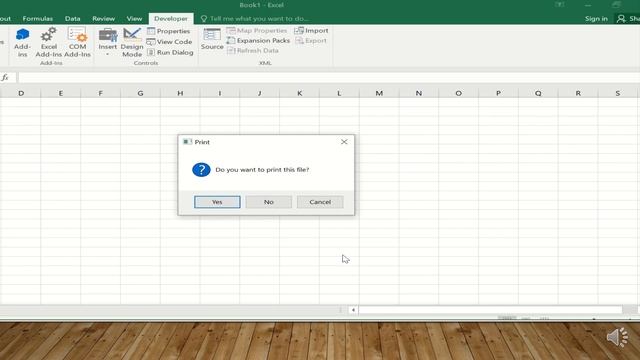640x360 pixels.
Task: Click Map Properties in XML group
Action: 257,31
